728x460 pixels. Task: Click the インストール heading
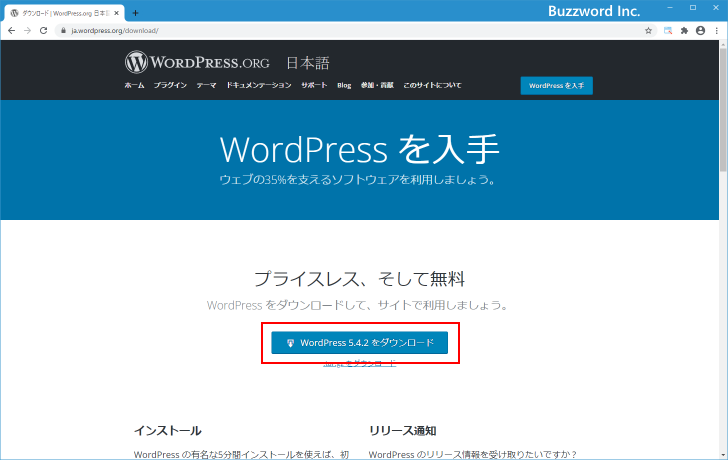[x=168, y=431]
